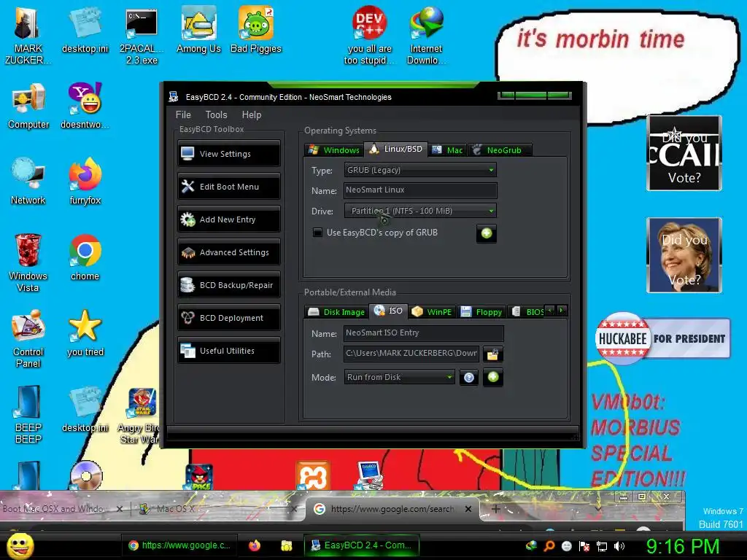Click green plus icon to add ISO entry
This screenshot has height=560, width=747.
pos(493,377)
